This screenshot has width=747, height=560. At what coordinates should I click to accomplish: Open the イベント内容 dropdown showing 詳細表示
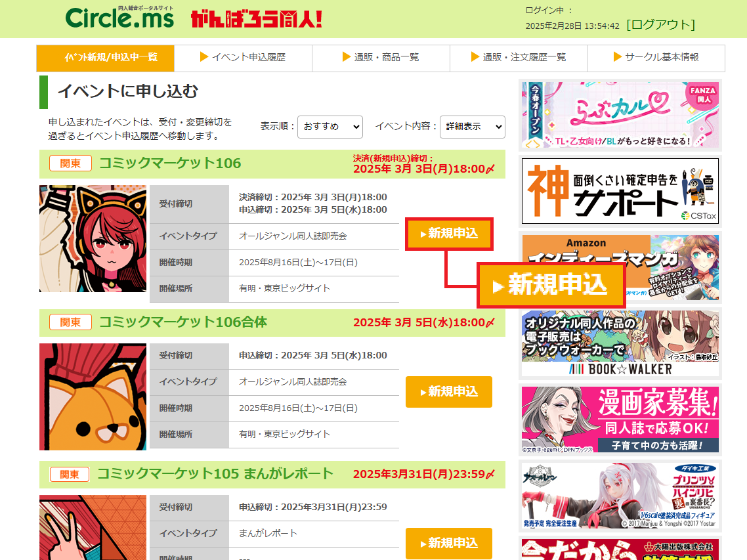pos(472,127)
